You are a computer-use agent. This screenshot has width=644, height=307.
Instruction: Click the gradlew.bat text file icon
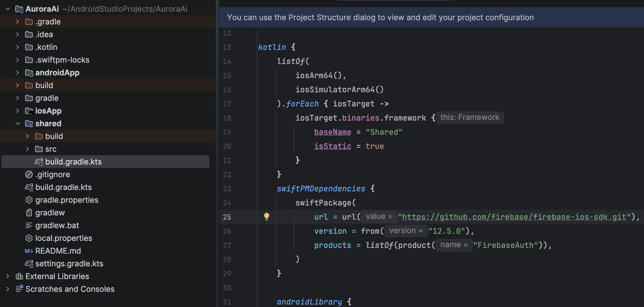(x=29, y=225)
